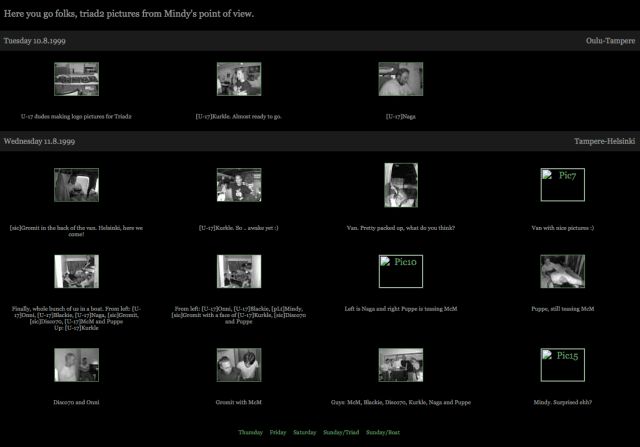Viewport: 640px width, 447px height.
Task: Click the broken Pic7 image placeholder
Action: point(562,185)
